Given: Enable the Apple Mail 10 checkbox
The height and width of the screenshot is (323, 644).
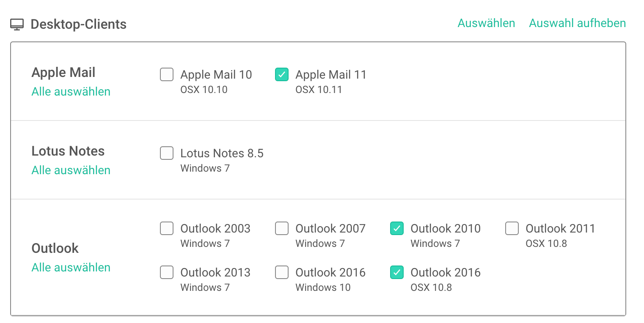Looking at the screenshot, I should click(x=167, y=74).
